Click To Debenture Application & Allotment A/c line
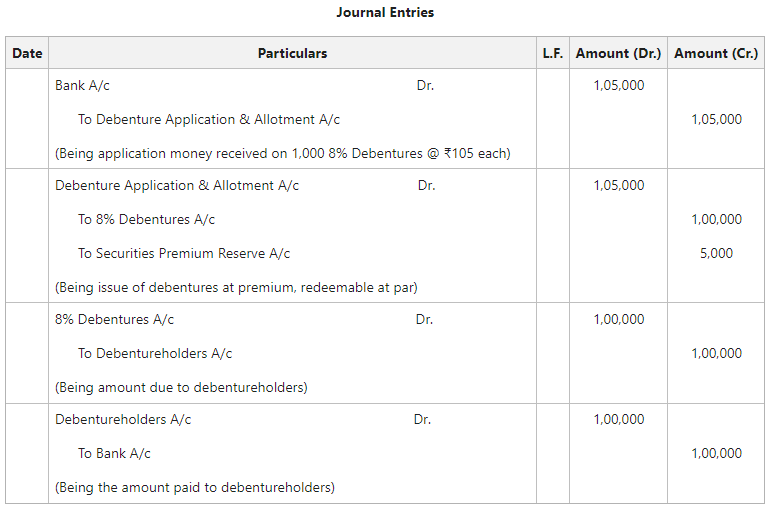 209,120
